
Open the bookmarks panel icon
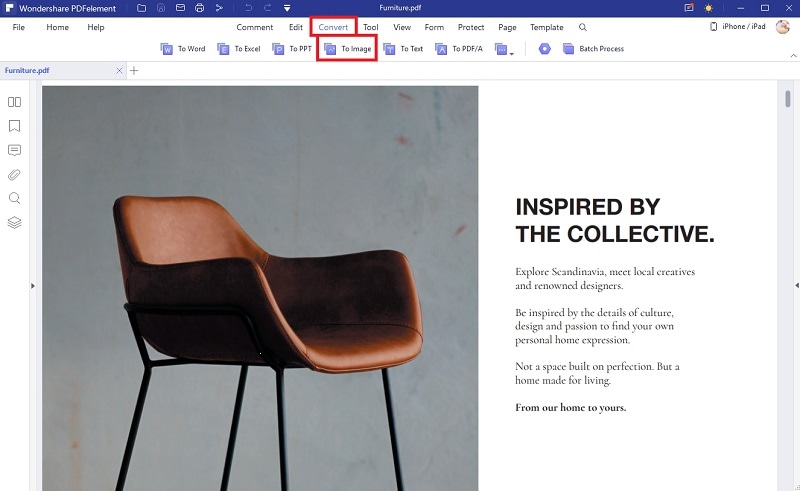click(x=14, y=126)
